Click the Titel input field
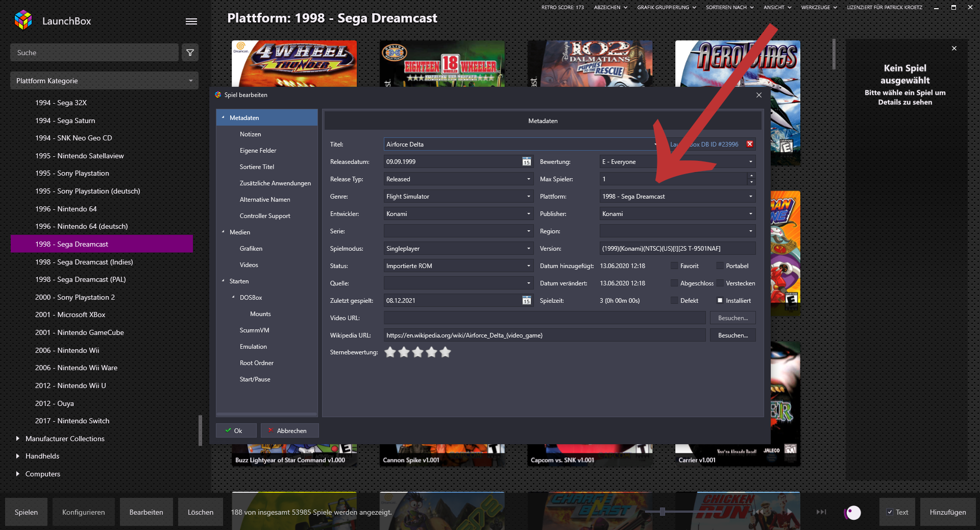The width and height of the screenshot is (980, 530). [x=522, y=144]
